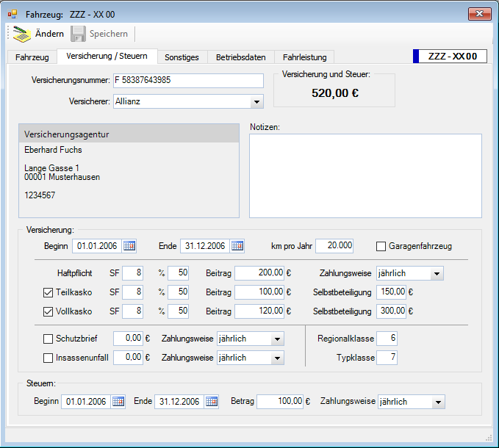Click Vollkasko SF value field
Screen dimensions: 499x448
133,311
